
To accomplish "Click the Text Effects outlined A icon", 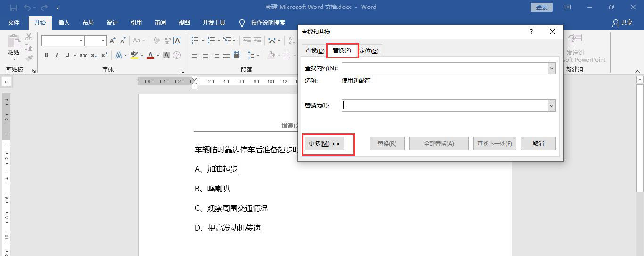I will pyautogui.click(x=118, y=55).
